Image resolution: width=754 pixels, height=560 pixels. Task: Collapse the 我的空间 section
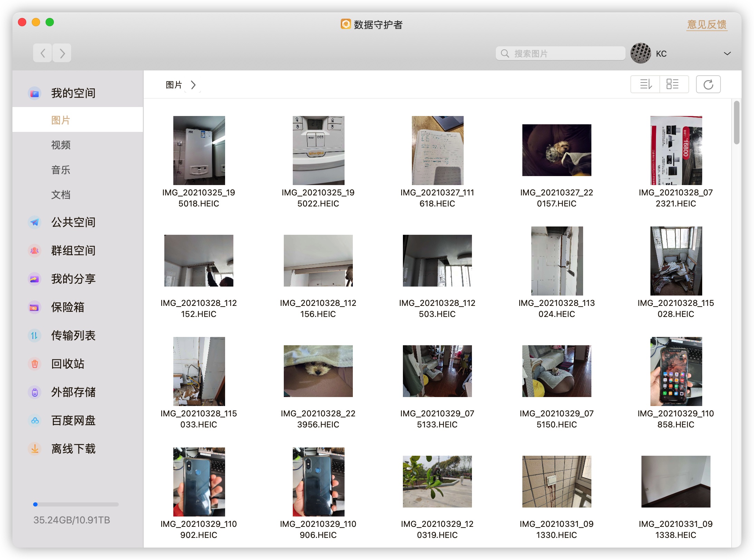73,93
